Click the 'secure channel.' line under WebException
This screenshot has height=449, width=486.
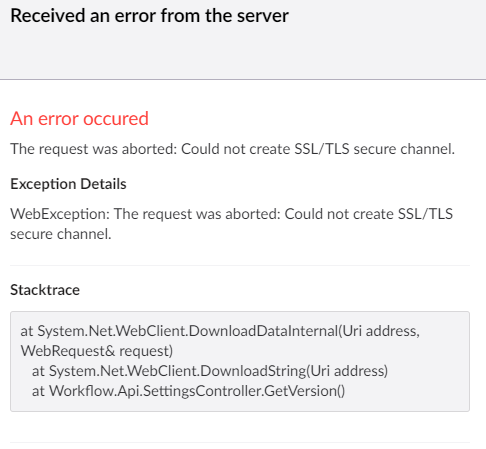61,234
